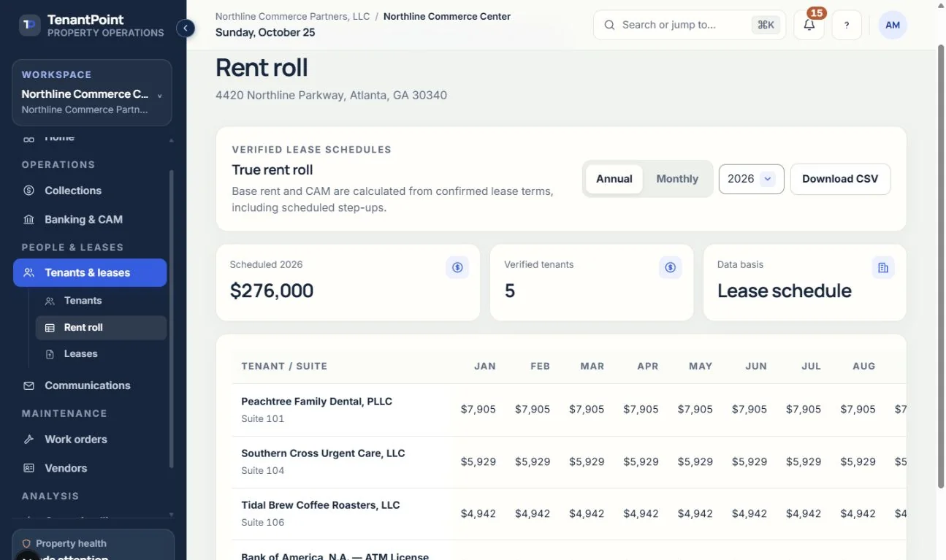Click Peachtree Family Dental, PLLC tenant name
This screenshot has width=946, height=560.
coord(316,402)
